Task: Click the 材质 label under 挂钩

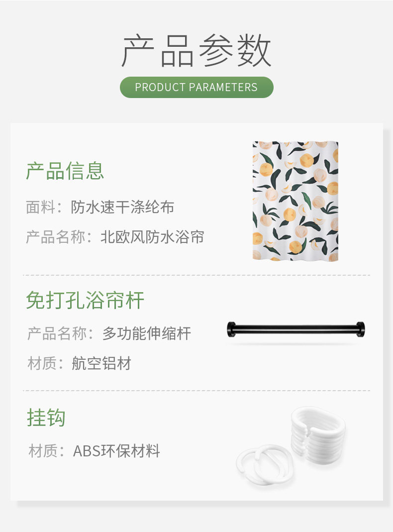Action: [42, 451]
